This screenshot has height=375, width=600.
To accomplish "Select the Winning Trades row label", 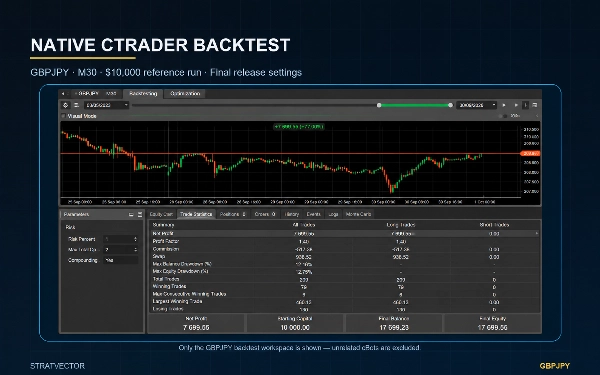I will click(x=169, y=287).
